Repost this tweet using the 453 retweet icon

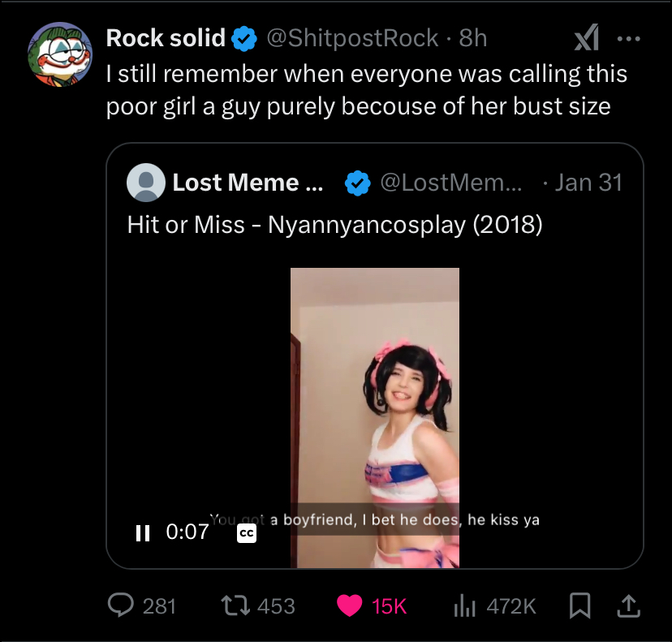point(235,605)
